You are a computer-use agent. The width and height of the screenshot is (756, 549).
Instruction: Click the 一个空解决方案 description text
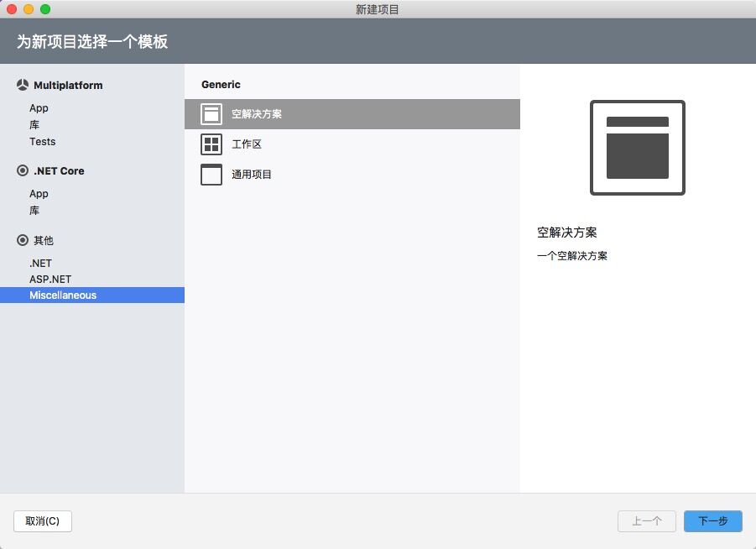point(572,256)
